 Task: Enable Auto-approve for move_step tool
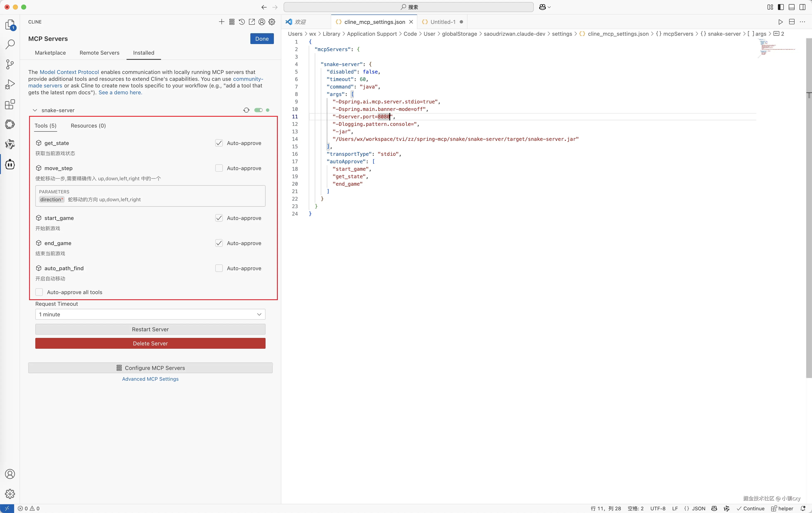[219, 168]
